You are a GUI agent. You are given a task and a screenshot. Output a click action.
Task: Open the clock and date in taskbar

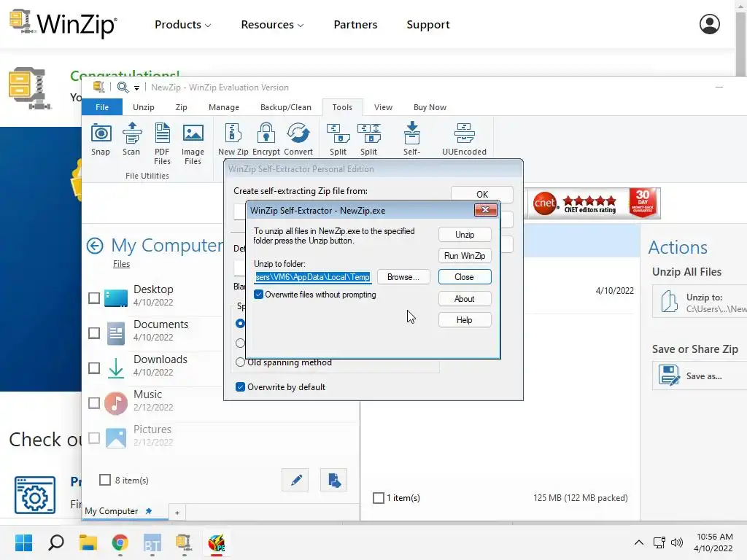coord(713,542)
